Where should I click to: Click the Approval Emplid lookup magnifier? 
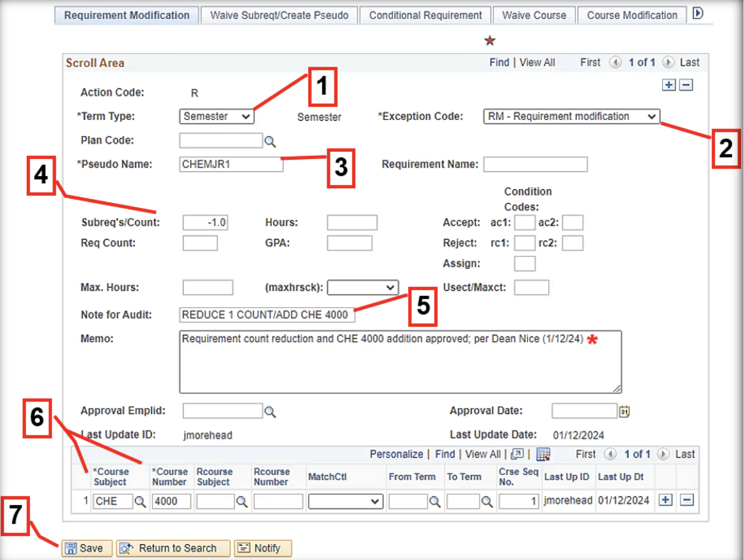tap(270, 411)
